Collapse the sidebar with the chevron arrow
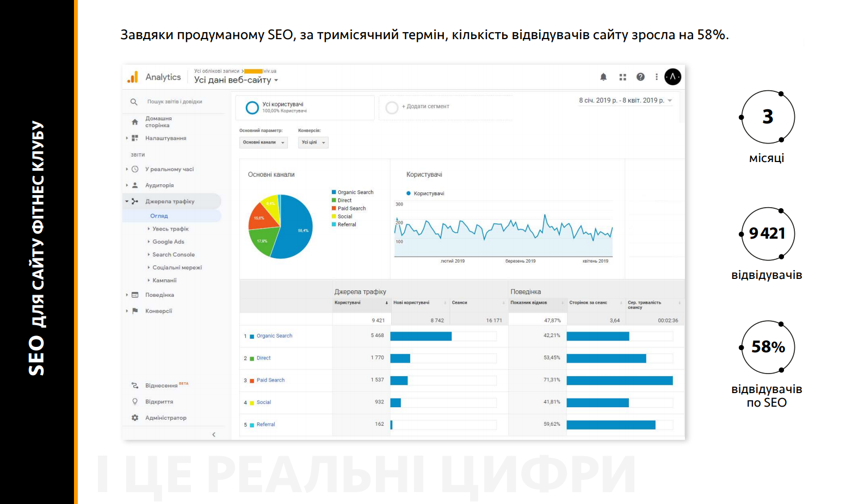 pyautogui.click(x=214, y=434)
